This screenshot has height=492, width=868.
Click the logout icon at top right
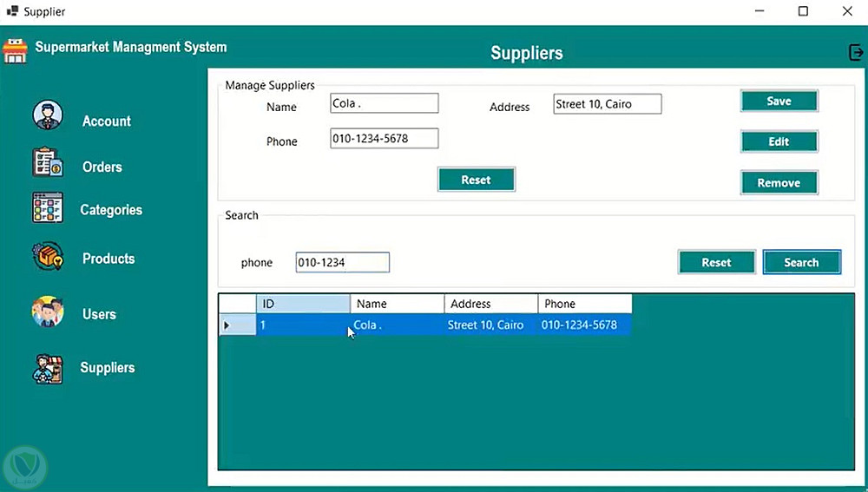[855, 53]
